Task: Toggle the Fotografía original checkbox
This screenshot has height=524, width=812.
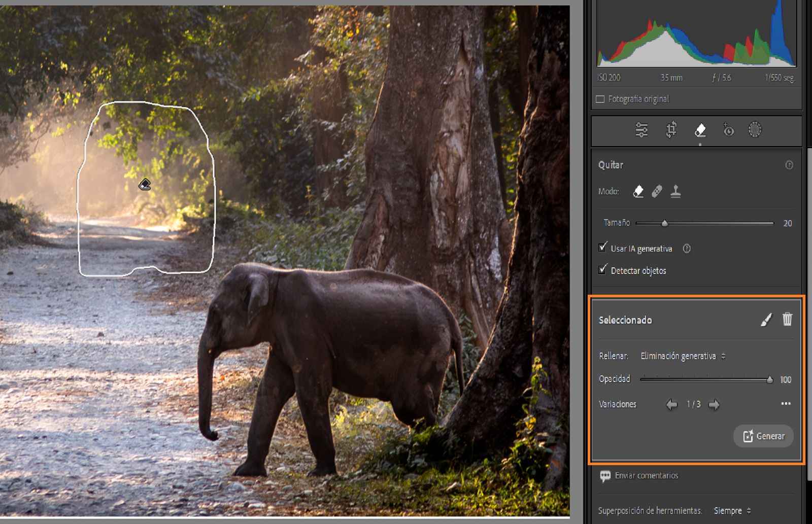Action: click(600, 99)
